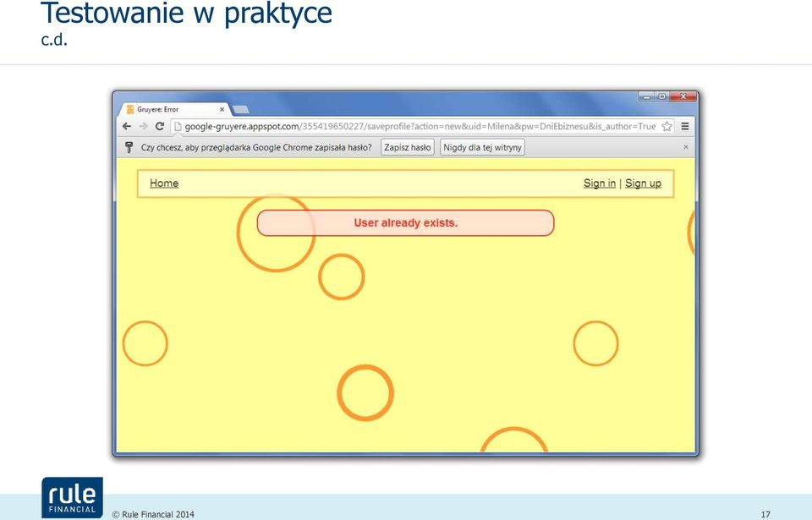Click the Testowanie w praktyce title

(x=186, y=14)
